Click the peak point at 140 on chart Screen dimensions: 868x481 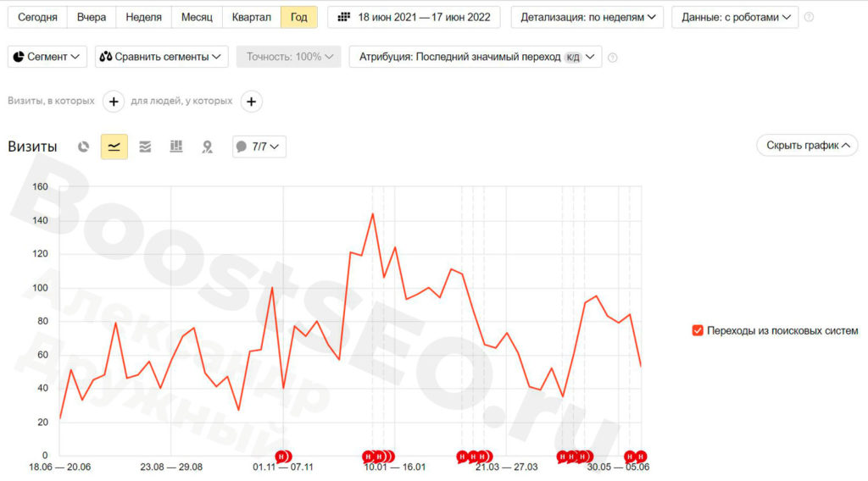(x=373, y=214)
